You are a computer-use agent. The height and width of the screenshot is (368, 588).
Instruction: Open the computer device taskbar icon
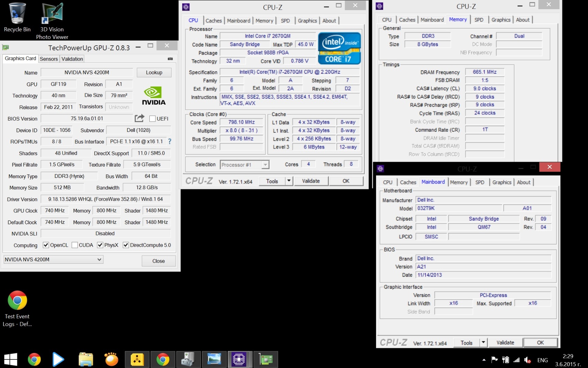point(188,359)
